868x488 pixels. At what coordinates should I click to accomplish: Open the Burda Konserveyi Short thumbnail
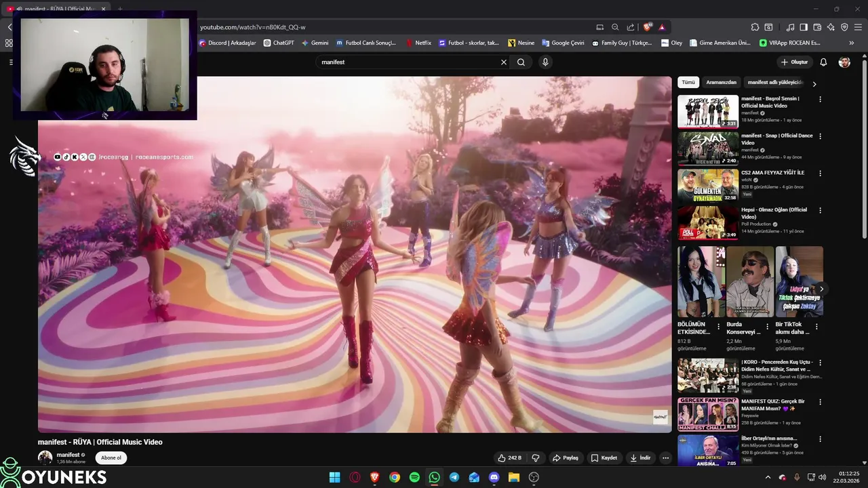point(750,282)
